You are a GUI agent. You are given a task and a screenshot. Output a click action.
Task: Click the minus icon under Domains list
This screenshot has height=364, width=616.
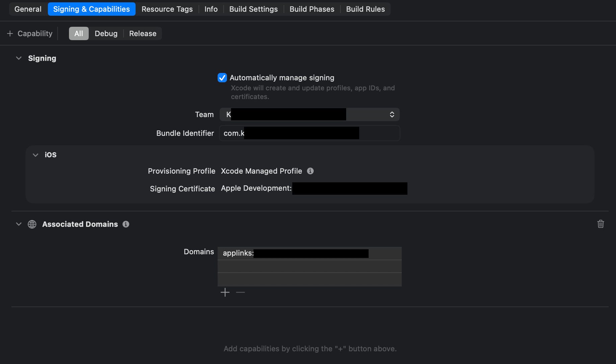tap(240, 292)
